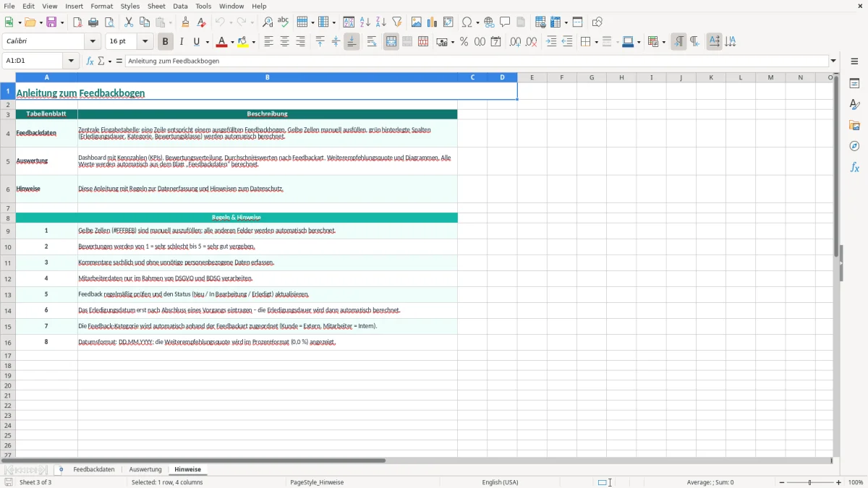The width and height of the screenshot is (868, 488).
Task: Select row 9 header
Action: [x=8, y=231]
